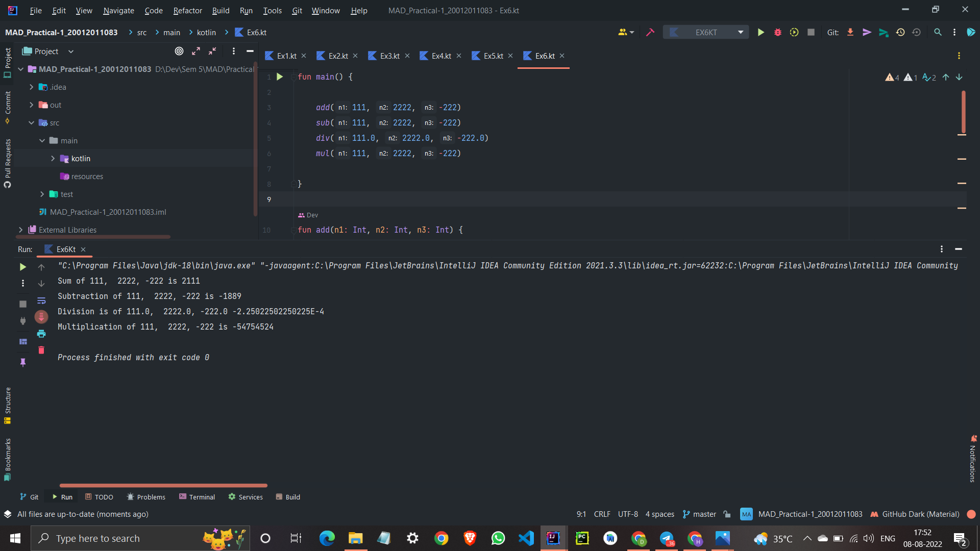
Task: Click Scroll to End icon in console
Action: click(41, 317)
